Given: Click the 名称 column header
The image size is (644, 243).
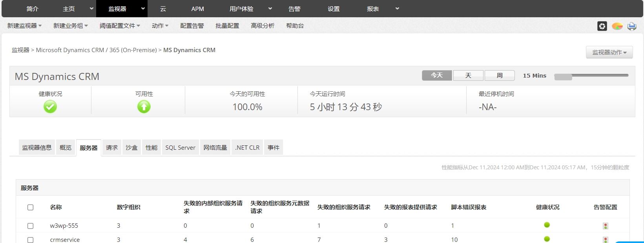Looking at the screenshot, I should [x=56, y=207].
